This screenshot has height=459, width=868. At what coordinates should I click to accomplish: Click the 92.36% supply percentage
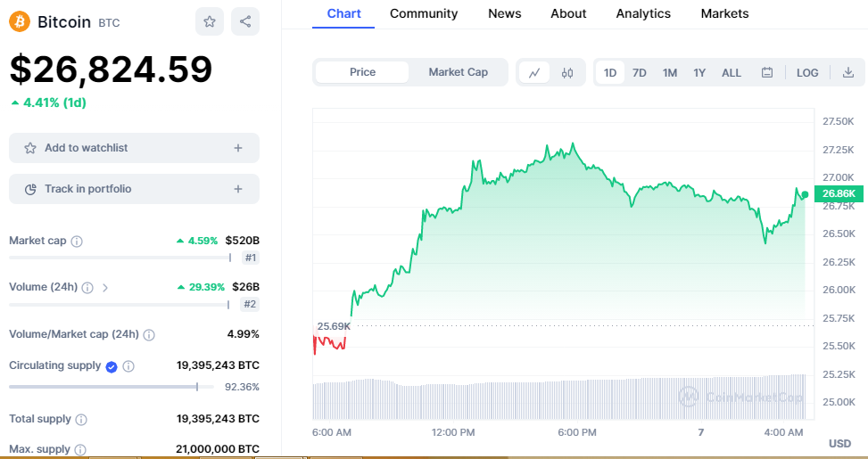pos(242,387)
